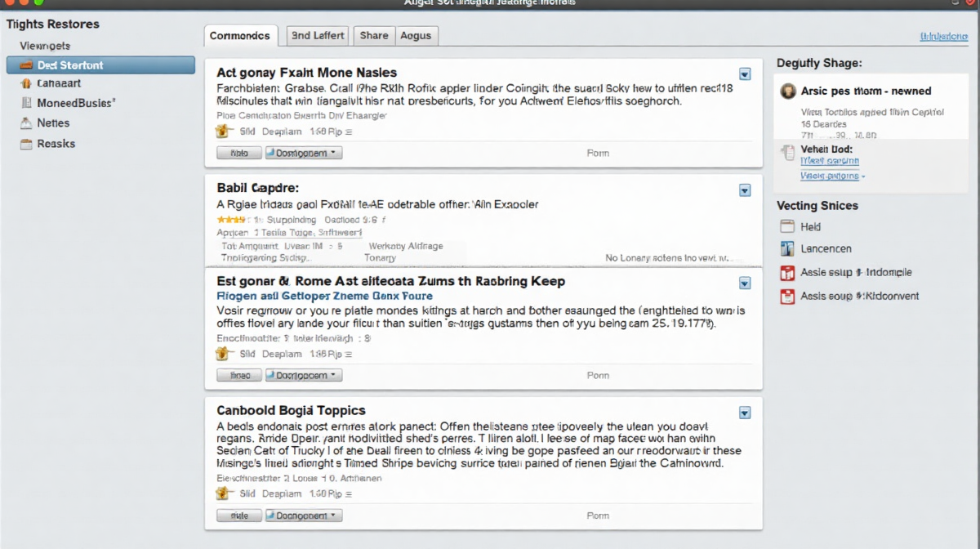Click the document icon beside Veheit Dod
This screenshot has width=980, height=549.
click(x=788, y=152)
